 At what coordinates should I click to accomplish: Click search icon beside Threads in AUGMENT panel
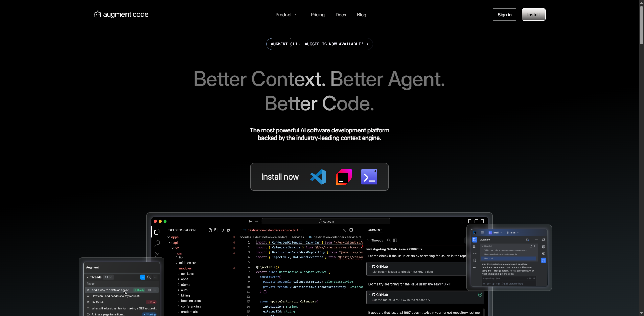389,240
